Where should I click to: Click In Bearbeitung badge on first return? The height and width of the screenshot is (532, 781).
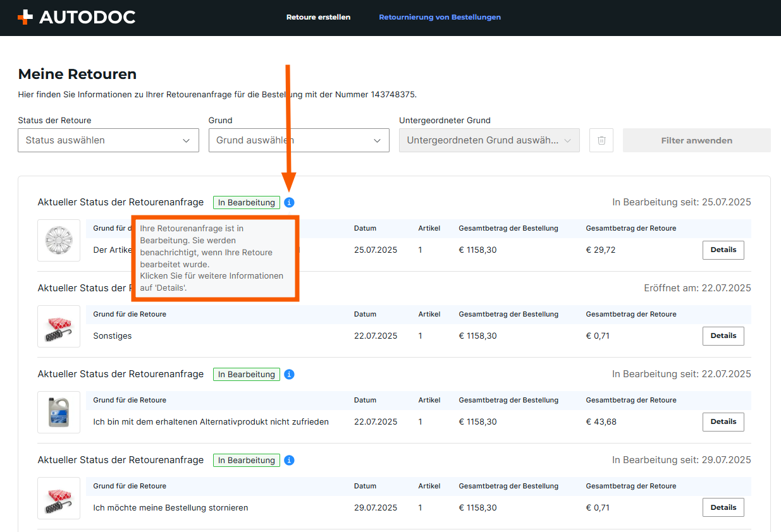(246, 202)
